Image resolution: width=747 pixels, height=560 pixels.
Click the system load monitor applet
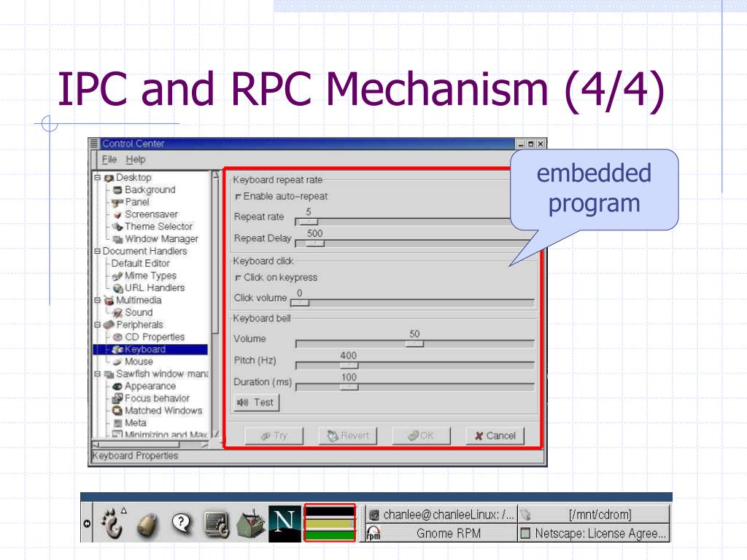point(330,523)
